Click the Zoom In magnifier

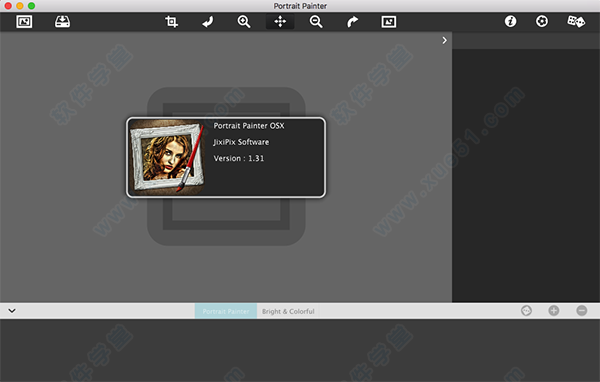pyautogui.click(x=244, y=21)
